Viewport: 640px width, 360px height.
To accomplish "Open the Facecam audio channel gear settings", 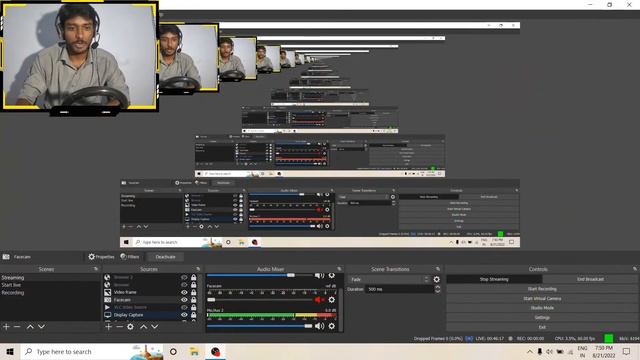I will 331,300.
